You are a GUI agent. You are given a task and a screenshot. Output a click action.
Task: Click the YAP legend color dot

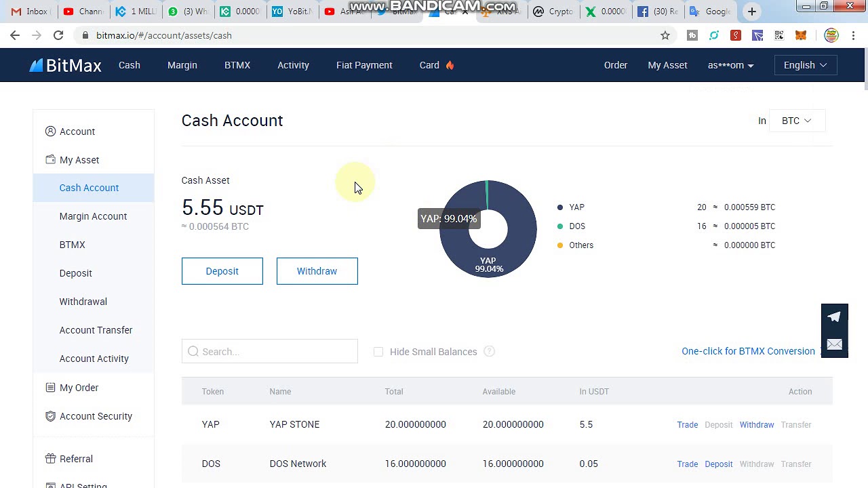pyautogui.click(x=560, y=207)
